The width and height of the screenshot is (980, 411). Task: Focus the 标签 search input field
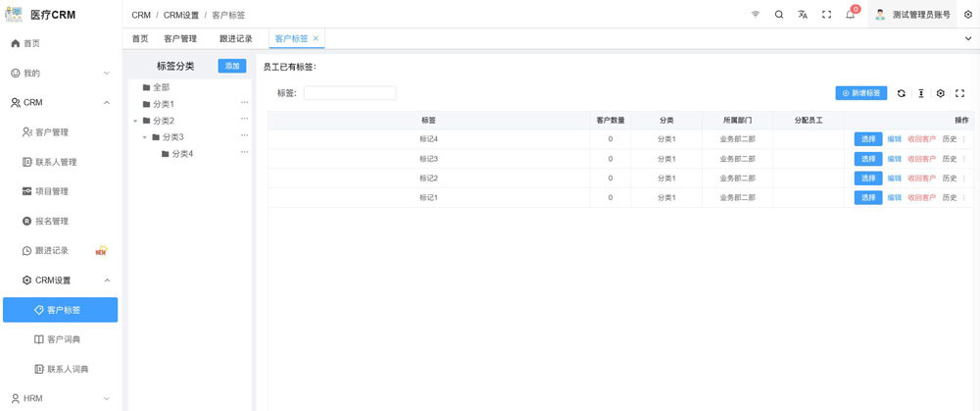tap(350, 93)
